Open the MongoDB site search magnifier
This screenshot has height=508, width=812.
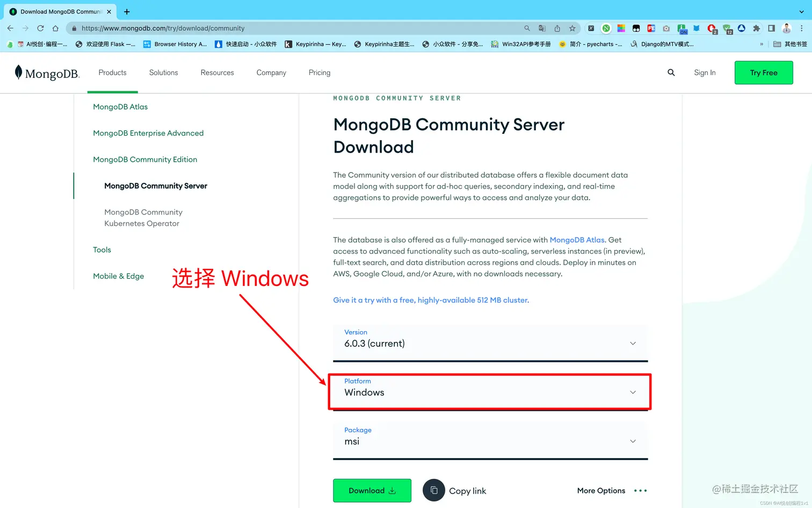click(x=671, y=72)
